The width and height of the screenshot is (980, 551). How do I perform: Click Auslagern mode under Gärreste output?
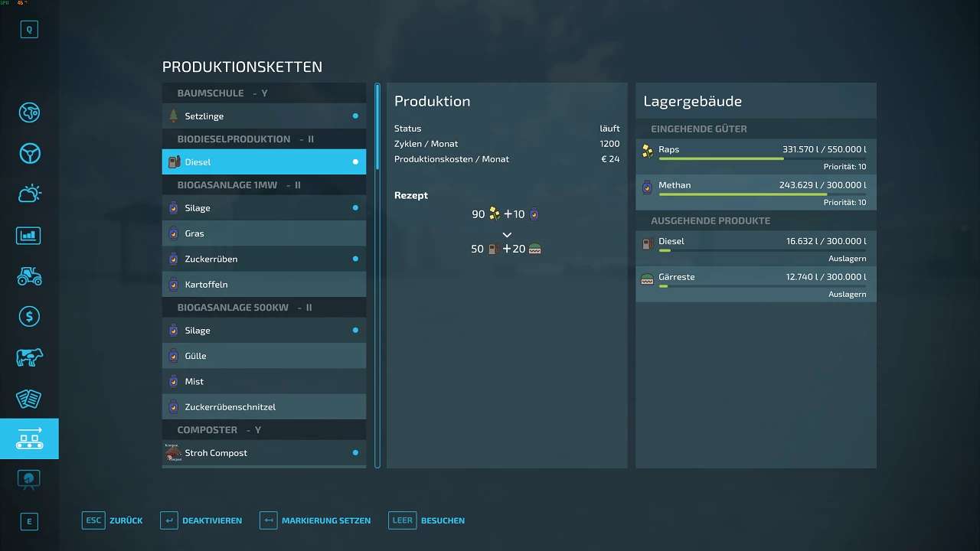(x=847, y=295)
